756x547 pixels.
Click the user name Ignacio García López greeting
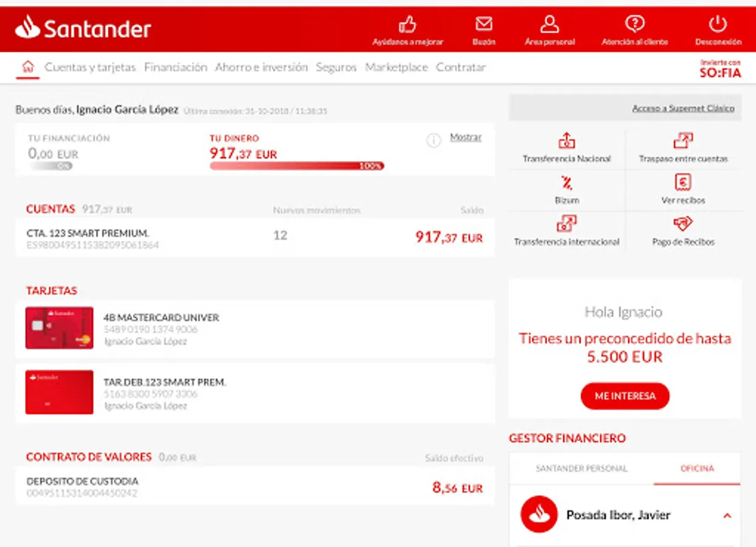tap(128, 110)
